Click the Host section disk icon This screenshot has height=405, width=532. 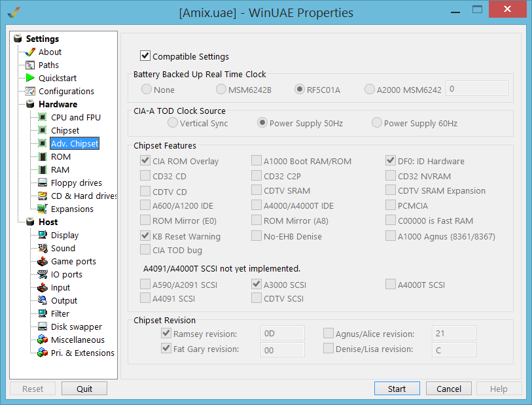pyautogui.click(x=30, y=222)
